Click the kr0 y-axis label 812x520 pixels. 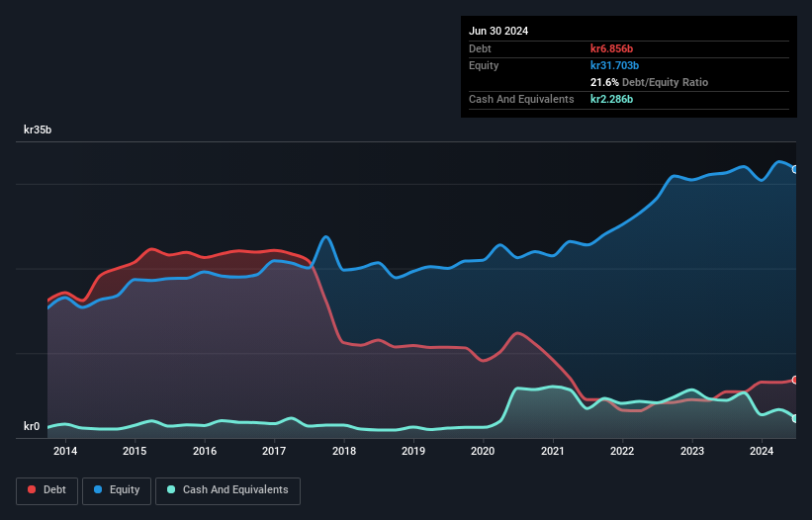pos(32,426)
